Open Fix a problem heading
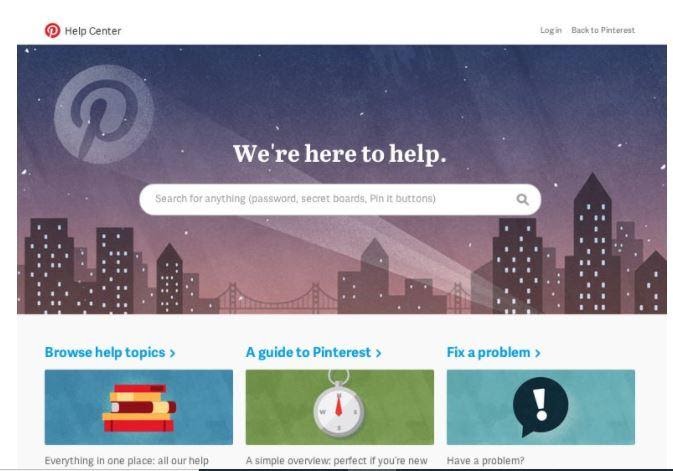673x471 pixels. [x=488, y=352]
